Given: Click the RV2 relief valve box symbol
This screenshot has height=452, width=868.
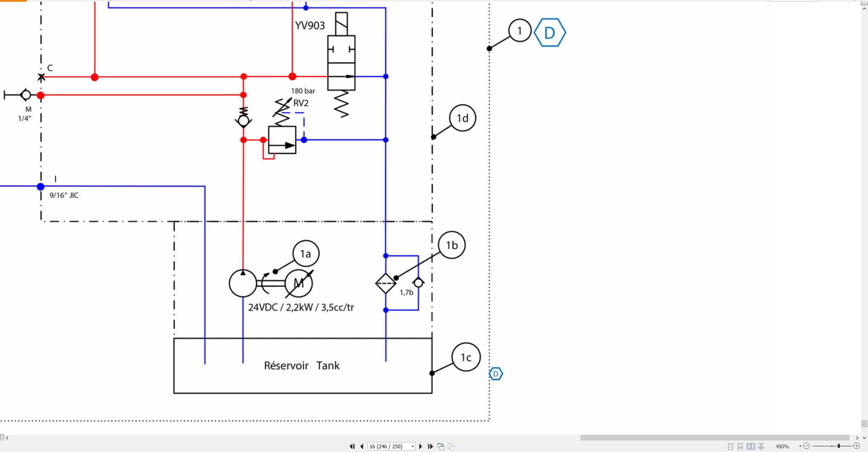Looking at the screenshot, I should (282, 140).
